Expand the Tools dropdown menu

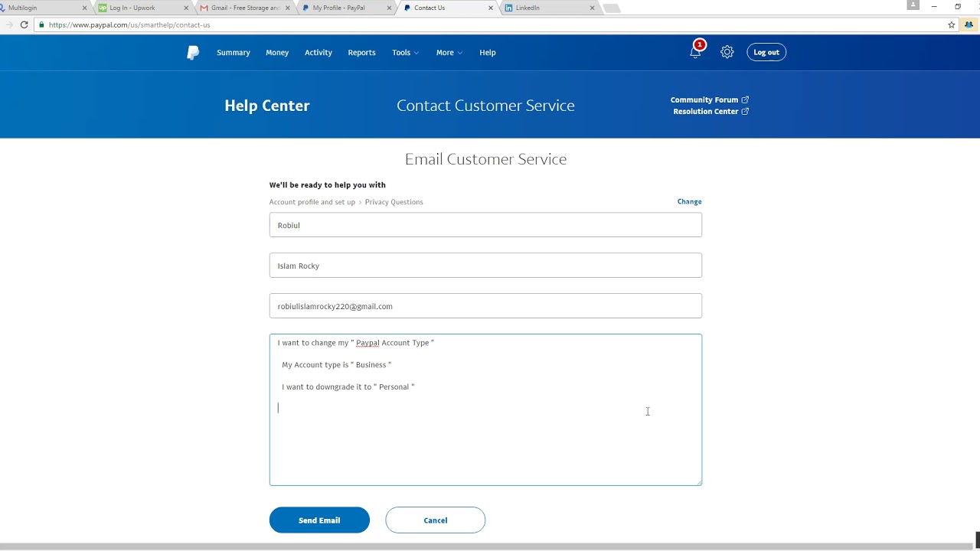(406, 53)
